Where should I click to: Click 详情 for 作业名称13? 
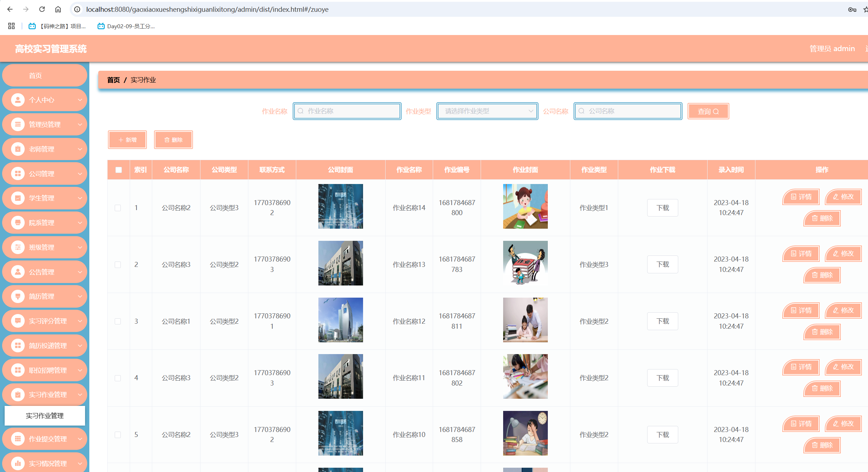coord(801,254)
